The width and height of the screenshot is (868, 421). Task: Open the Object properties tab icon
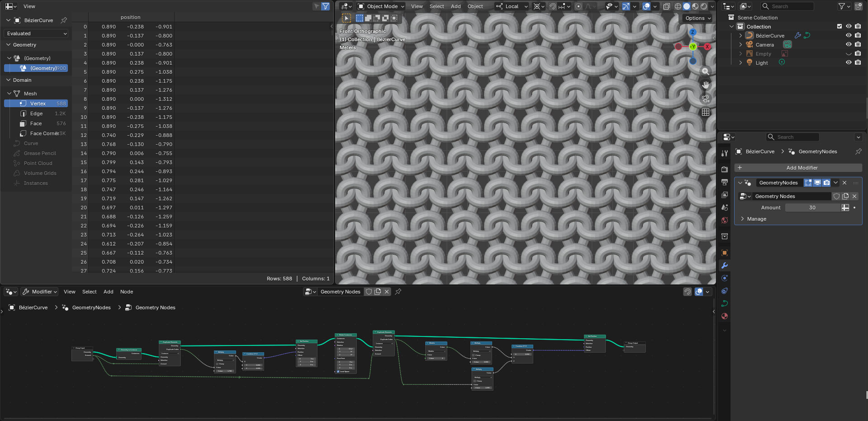(x=724, y=253)
